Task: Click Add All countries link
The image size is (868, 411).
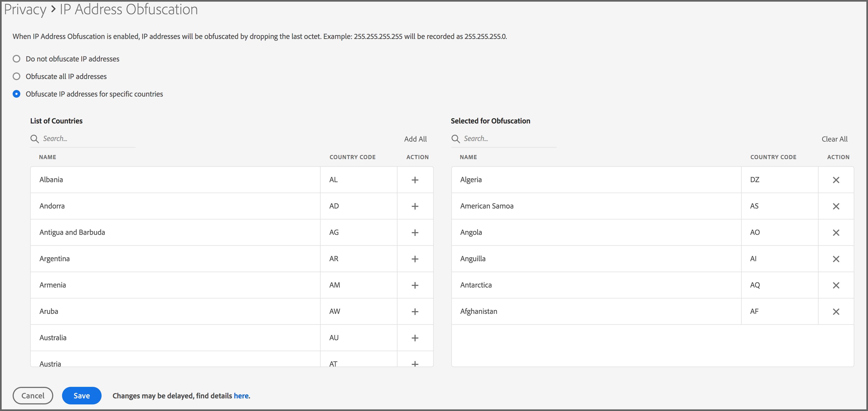Action: (x=415, y=139)
